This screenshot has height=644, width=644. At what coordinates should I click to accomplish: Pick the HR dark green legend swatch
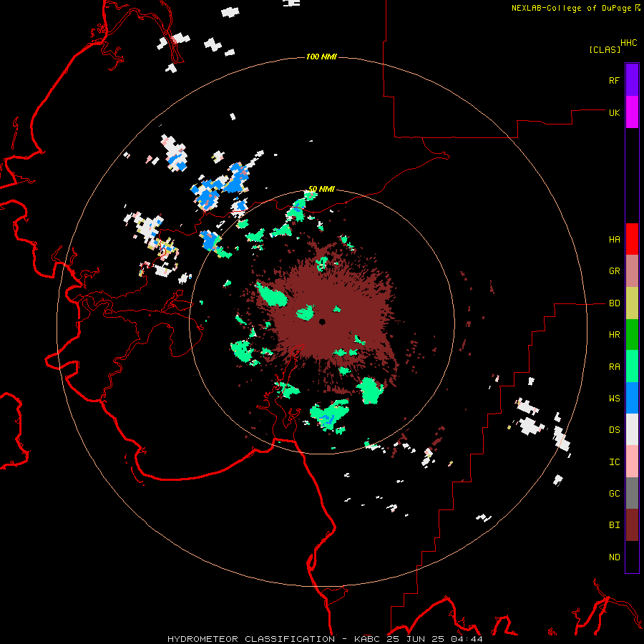click(632, 335)
